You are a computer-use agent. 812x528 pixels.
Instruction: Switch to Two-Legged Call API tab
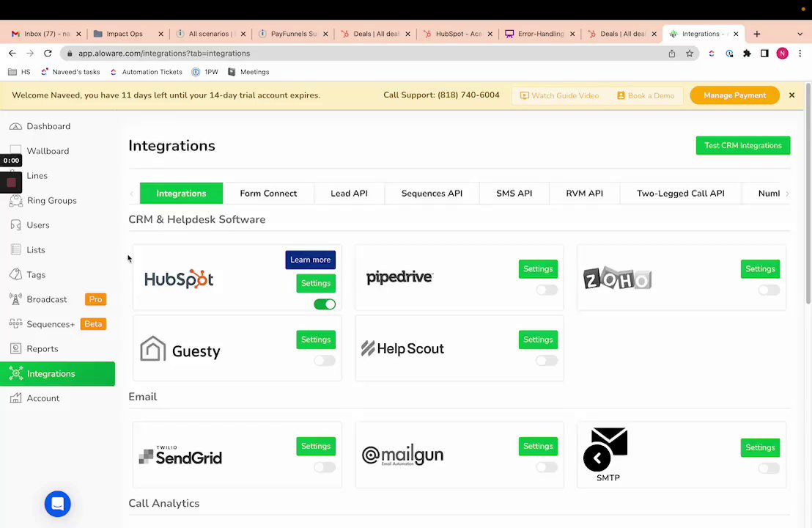coord(681,194)
